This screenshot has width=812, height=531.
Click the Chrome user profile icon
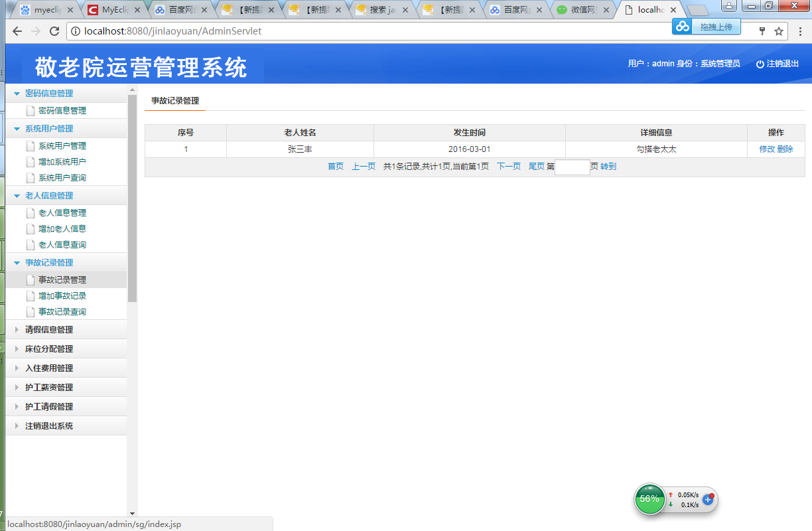728,6
